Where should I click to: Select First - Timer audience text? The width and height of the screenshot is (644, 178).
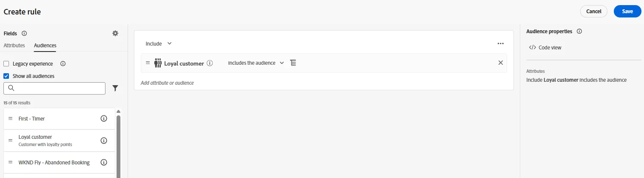(x=31, y=118)
